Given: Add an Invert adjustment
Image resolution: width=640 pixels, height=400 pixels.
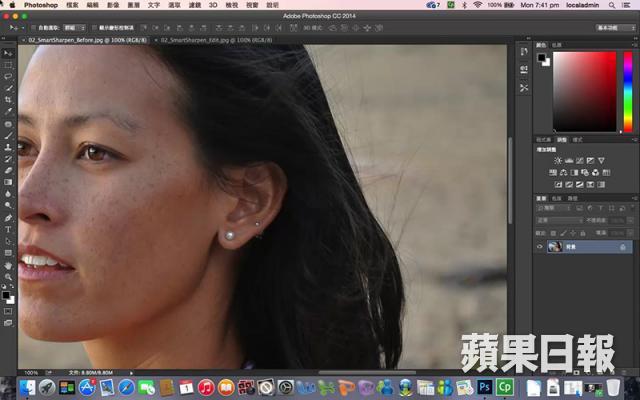Looking at the screenshot, I should [558, 184].
